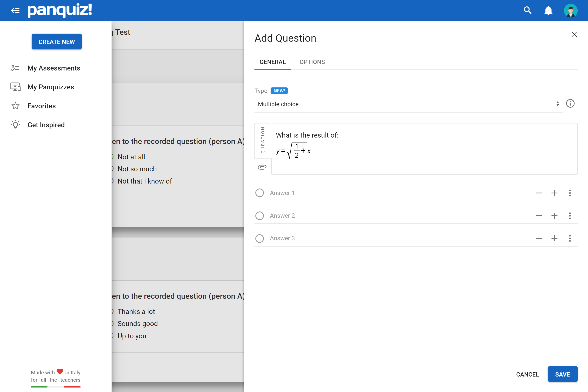Open more options for Answer 3
The height and width of the screenshot is (392, 588).
(570, 238)
